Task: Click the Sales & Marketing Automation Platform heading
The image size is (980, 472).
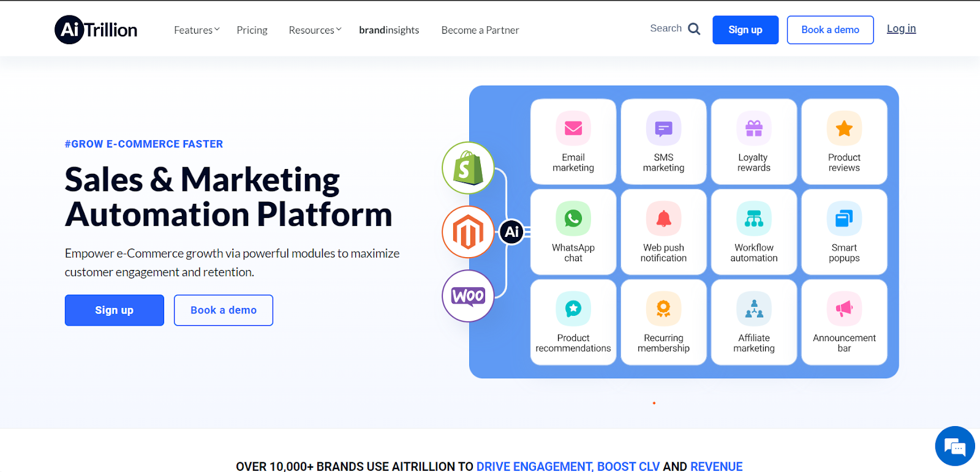Action: click(228, 197)
